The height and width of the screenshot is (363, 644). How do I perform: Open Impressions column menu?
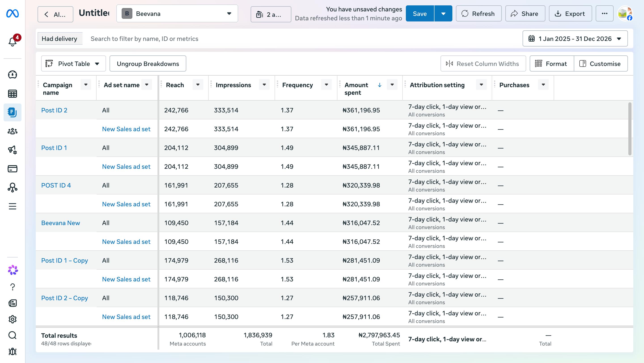(264, 85)
